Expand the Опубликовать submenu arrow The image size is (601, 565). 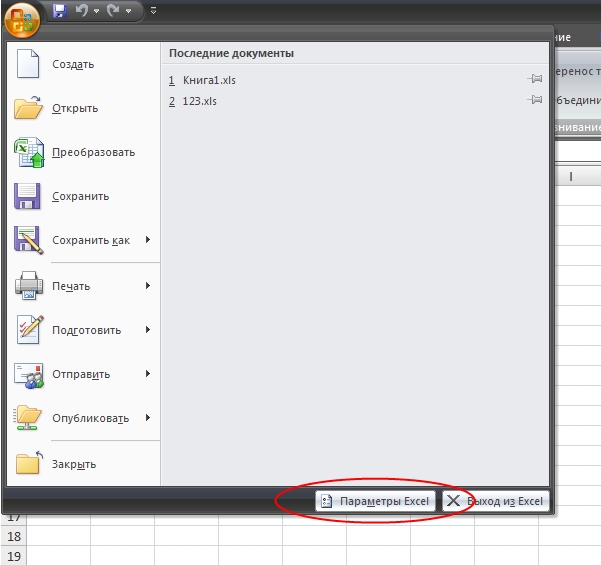click(148, 418)
